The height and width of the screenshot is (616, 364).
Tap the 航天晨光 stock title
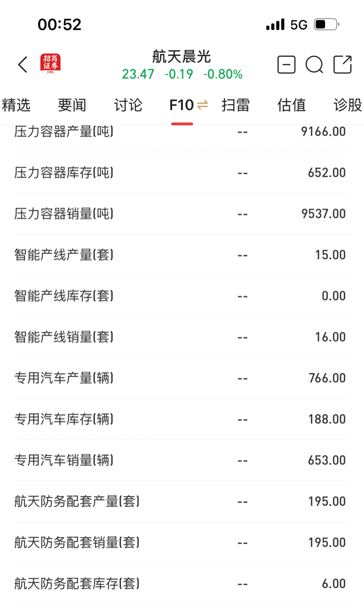(182, 56)
